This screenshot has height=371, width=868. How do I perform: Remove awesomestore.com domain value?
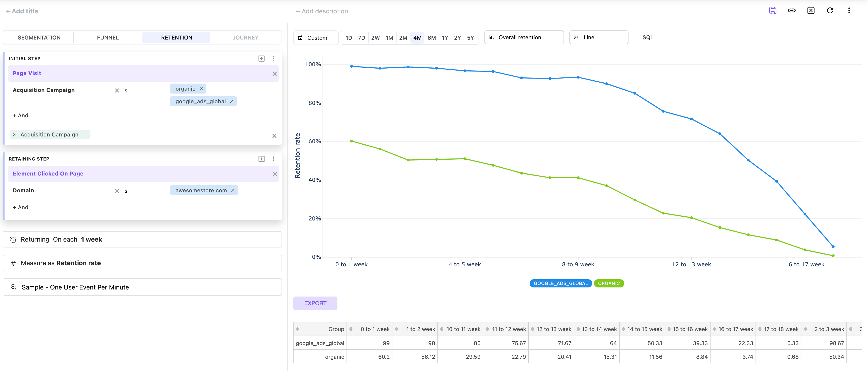click(x=232, y=190)
